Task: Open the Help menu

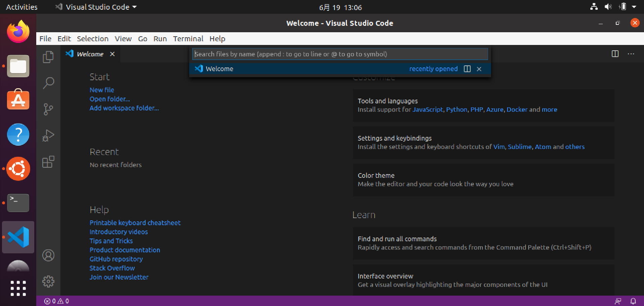Action: tap(217, 39)
